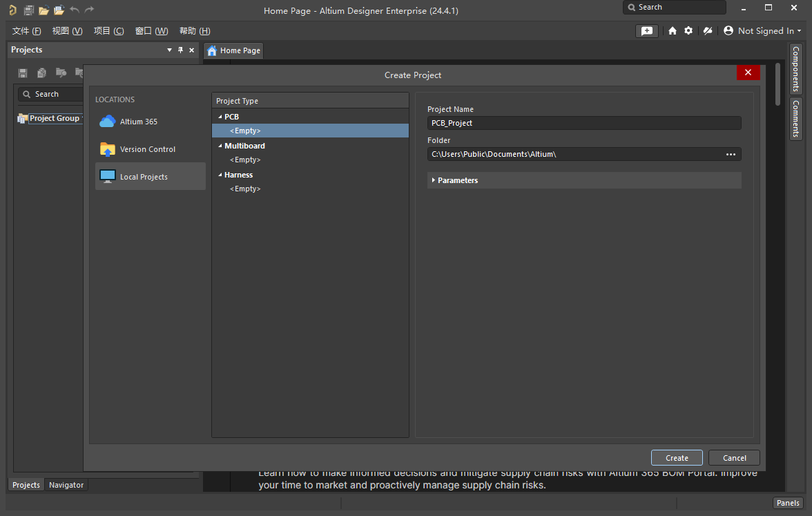Viewport: 812px width, 516px height.
Task: Open a document via the Open file icon
Action: (43, 10)
